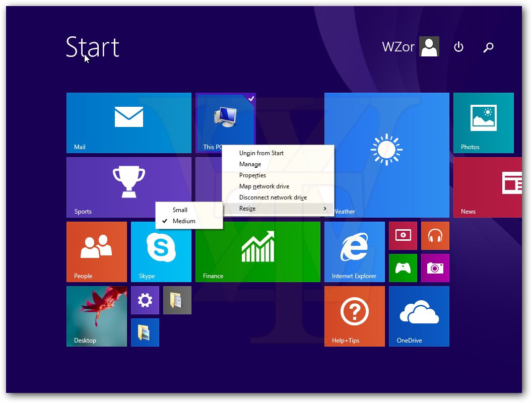Screen dimensions: 532x403
Task: Open the small Music headphones tile
Action: coord(435,236)
